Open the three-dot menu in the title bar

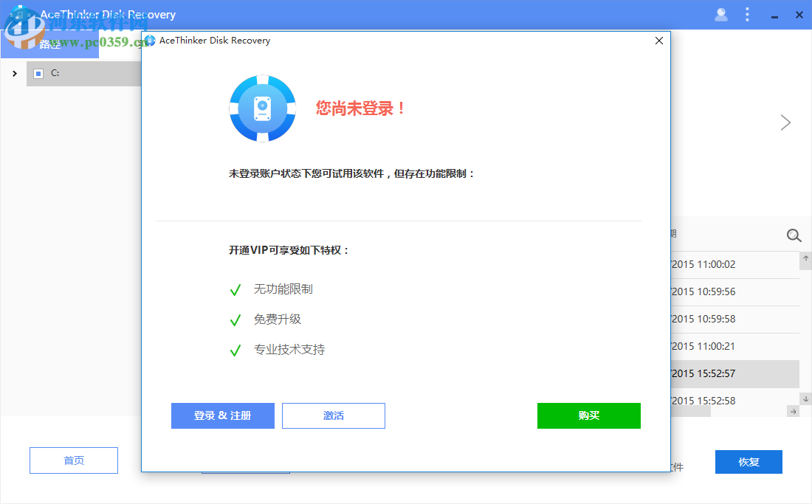click(x=747, y=14)
